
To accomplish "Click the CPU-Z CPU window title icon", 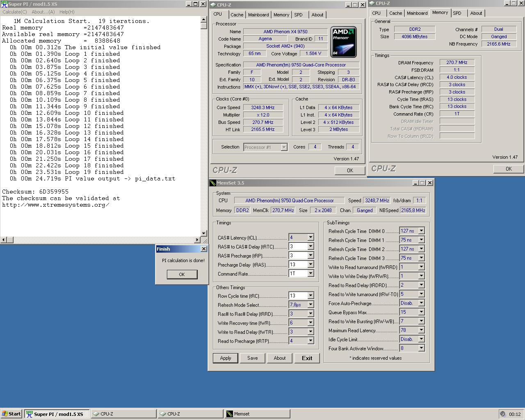I will [213, 5].
